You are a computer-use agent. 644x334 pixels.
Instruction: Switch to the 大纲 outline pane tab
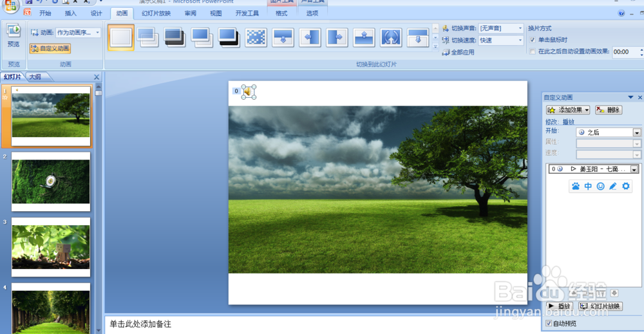point(35,77)
